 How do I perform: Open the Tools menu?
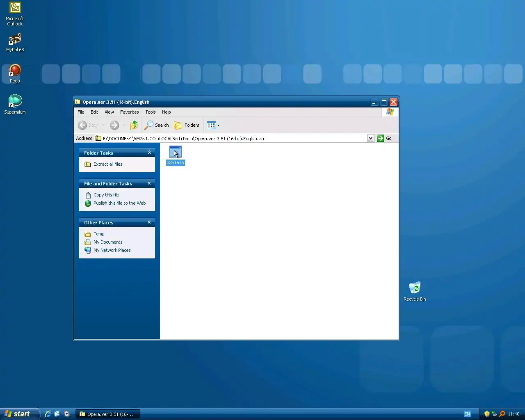pos(150,112)
